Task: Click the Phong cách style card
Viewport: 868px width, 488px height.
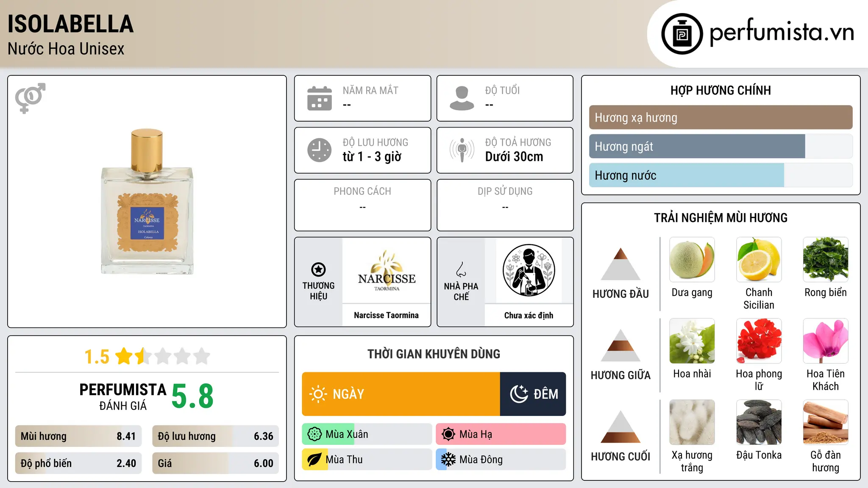Action: pos(362,205)
